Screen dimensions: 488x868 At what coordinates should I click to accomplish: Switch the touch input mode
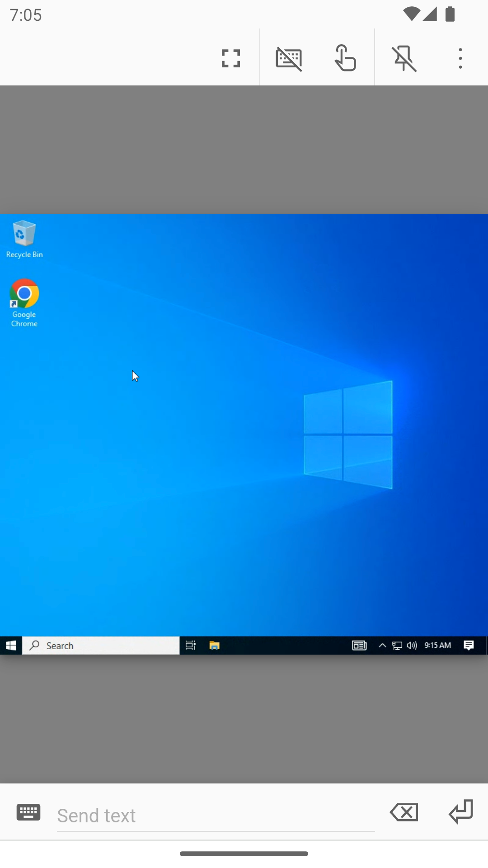pos(346,58)
